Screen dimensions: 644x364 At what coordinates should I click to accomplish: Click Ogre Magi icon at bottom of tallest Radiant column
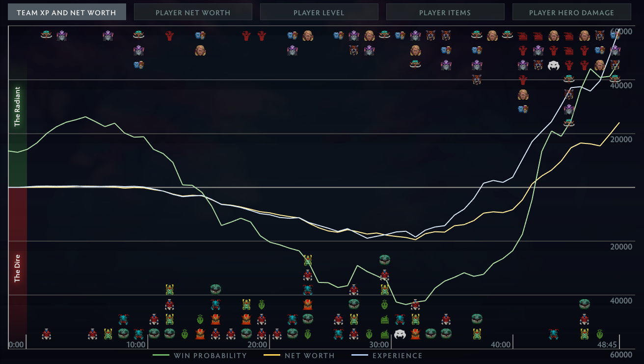pos(523,109)
